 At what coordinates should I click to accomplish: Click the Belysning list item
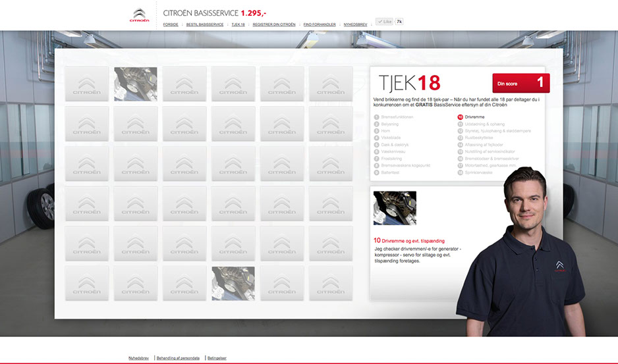pos(386,124)
